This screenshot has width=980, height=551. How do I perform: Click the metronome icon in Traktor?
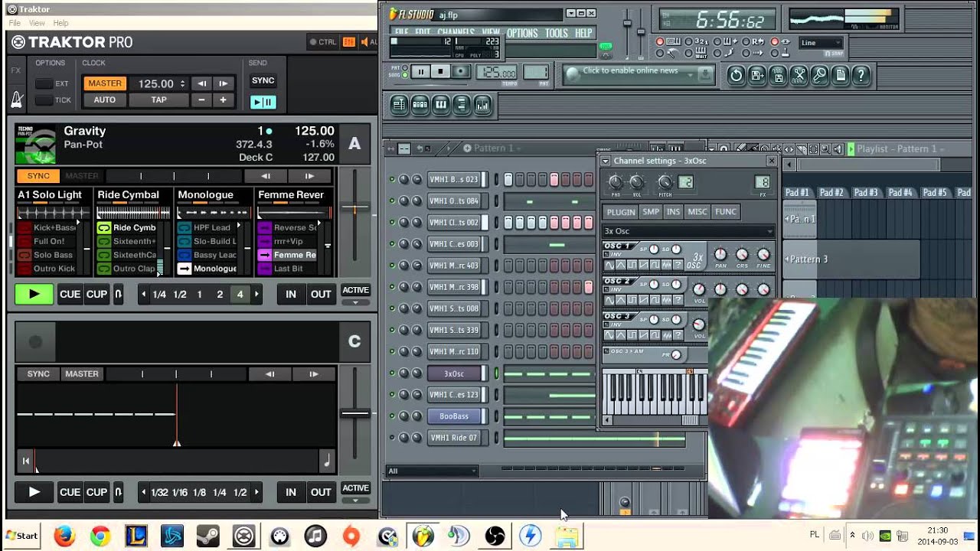coord(16,99)
